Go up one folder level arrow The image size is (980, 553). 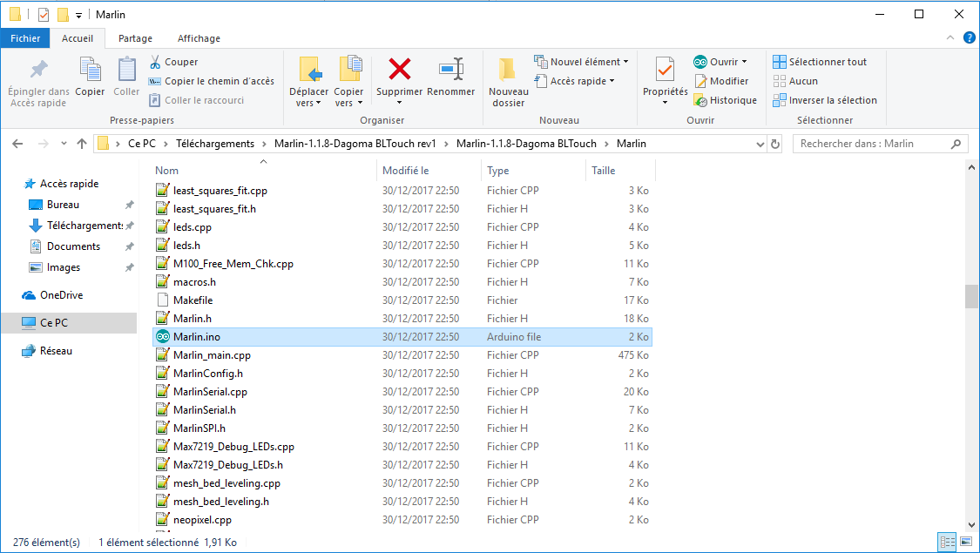tap(82, 144)
